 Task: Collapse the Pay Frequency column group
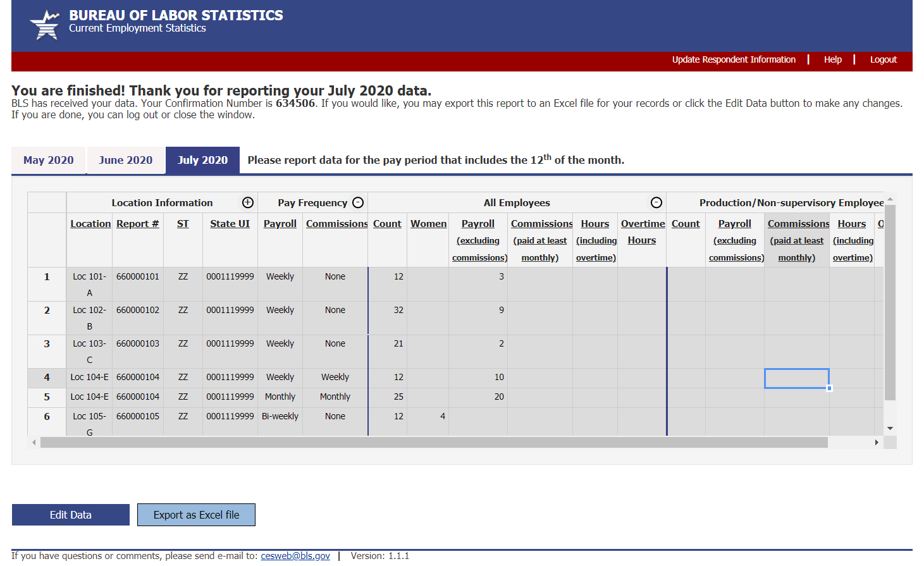(x=358, y=202)
